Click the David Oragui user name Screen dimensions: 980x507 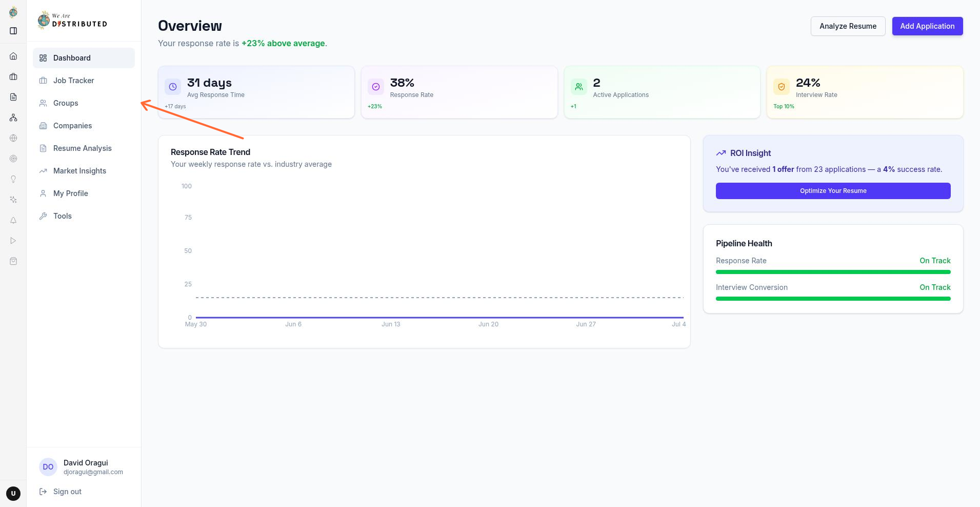pyautogui.click(x=86, y=463)
